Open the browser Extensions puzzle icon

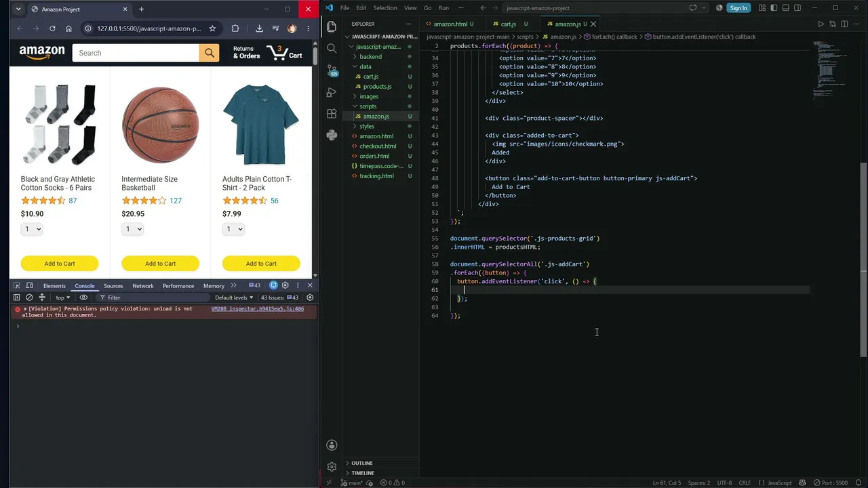(x=235, y=28)
